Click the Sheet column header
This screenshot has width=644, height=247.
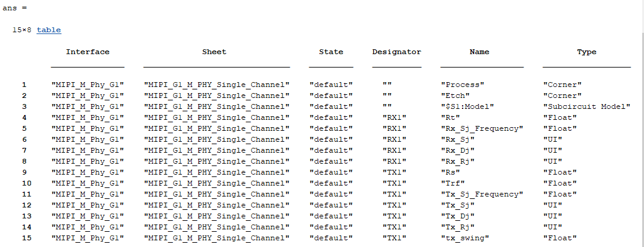coord(214,52)
